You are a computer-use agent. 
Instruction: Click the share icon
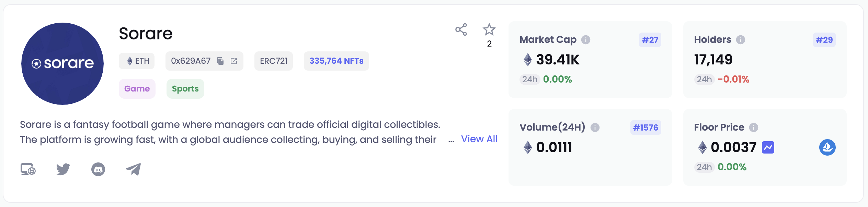coord(461,30)
